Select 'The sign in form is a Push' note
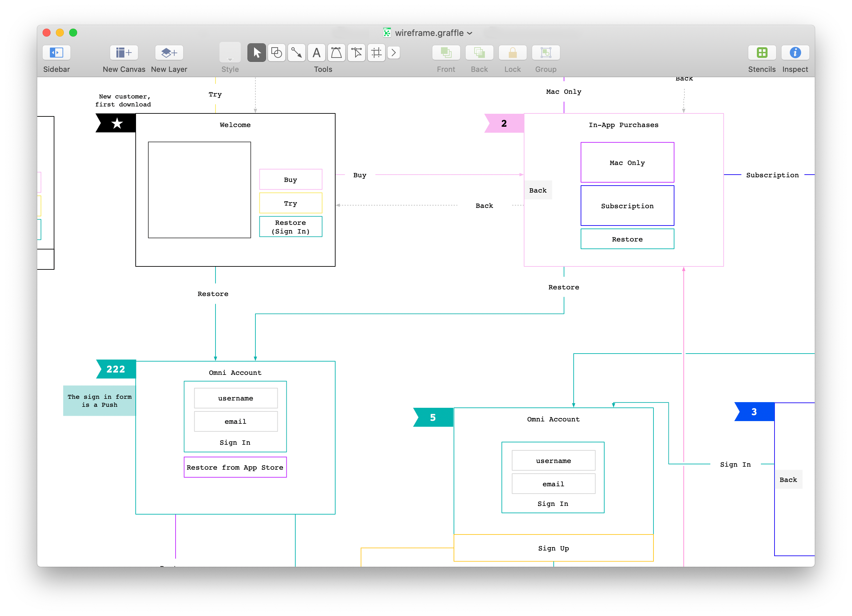Viewport: 852px width, 616px height. pyautogui.click(x=99, y=401)
